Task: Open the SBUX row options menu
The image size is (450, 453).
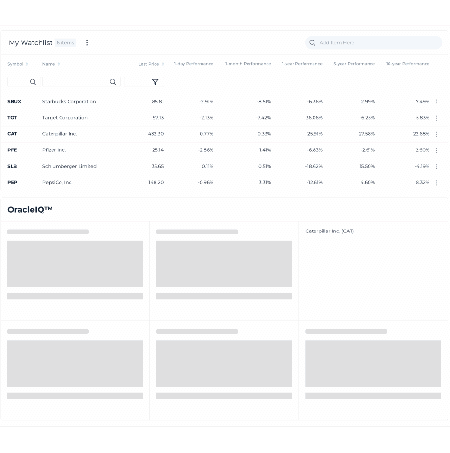Action: (436, 101)
